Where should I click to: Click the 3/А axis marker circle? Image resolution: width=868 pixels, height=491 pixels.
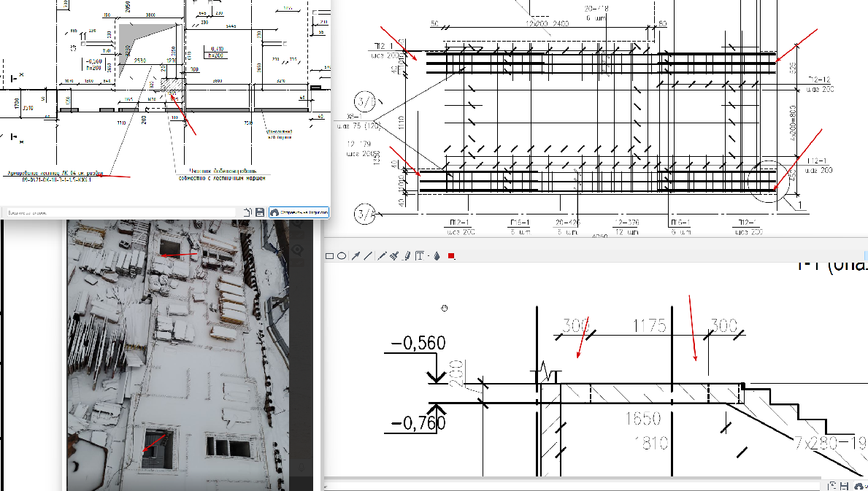tap(365, 214)
